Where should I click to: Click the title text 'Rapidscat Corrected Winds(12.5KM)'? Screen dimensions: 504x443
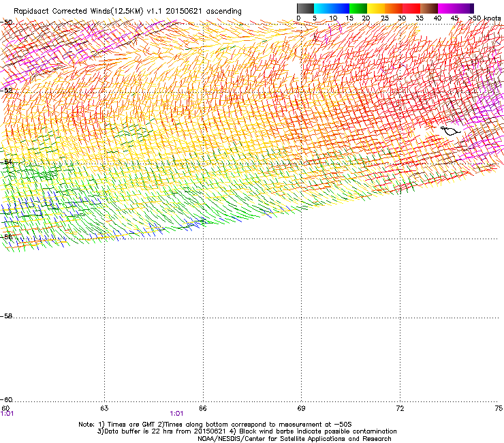coord(78,12)
